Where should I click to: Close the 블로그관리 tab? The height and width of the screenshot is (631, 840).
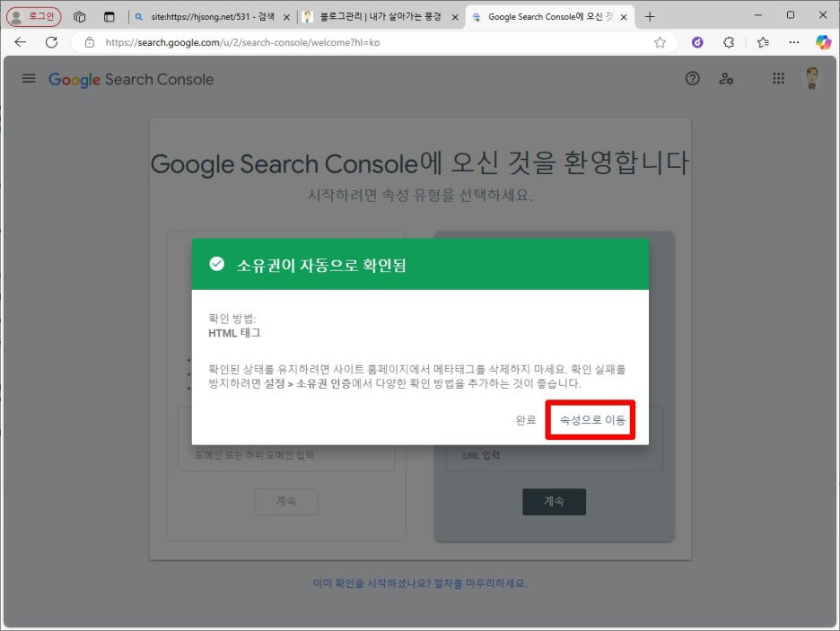(455, 17)
